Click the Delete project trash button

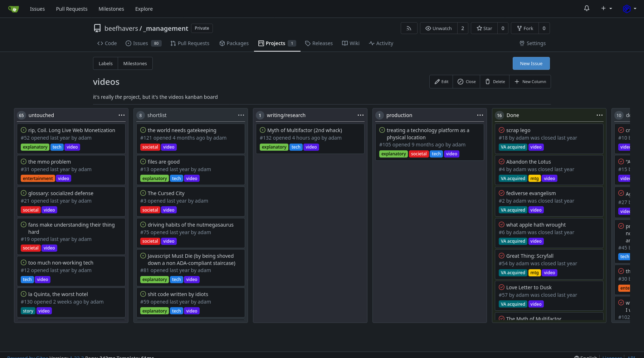tap(495, 82)
